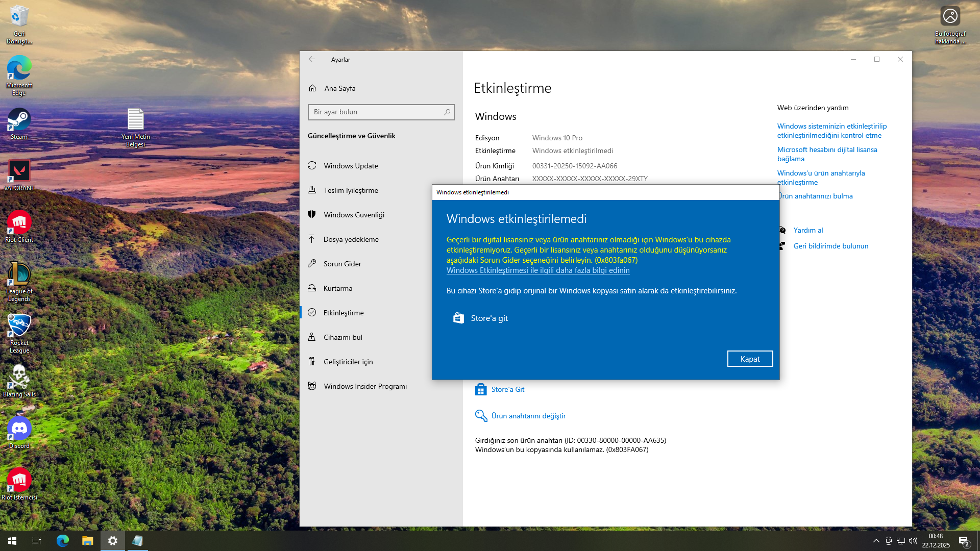Click the Güncelleştirme ve Güvenlik heading
Viewport: 980px width, 551px height.
tap(352, 136)
